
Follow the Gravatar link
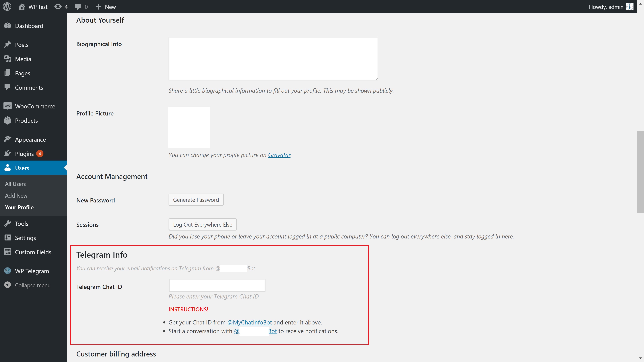279,155
